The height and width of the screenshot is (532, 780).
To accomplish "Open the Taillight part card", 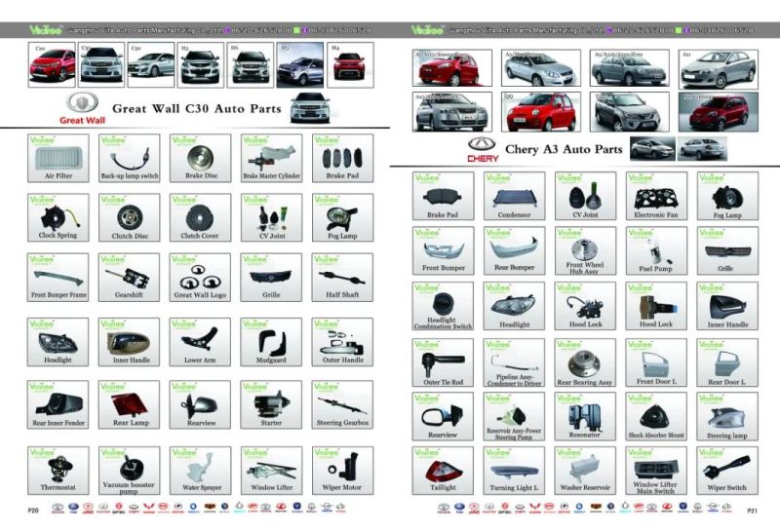I will point(444,470).
